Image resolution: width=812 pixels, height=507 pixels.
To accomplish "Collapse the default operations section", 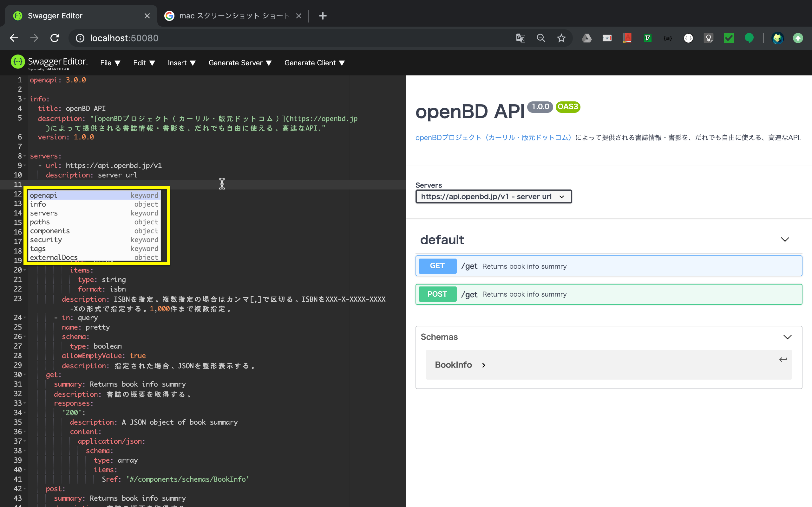I will [x=785, y=240].
